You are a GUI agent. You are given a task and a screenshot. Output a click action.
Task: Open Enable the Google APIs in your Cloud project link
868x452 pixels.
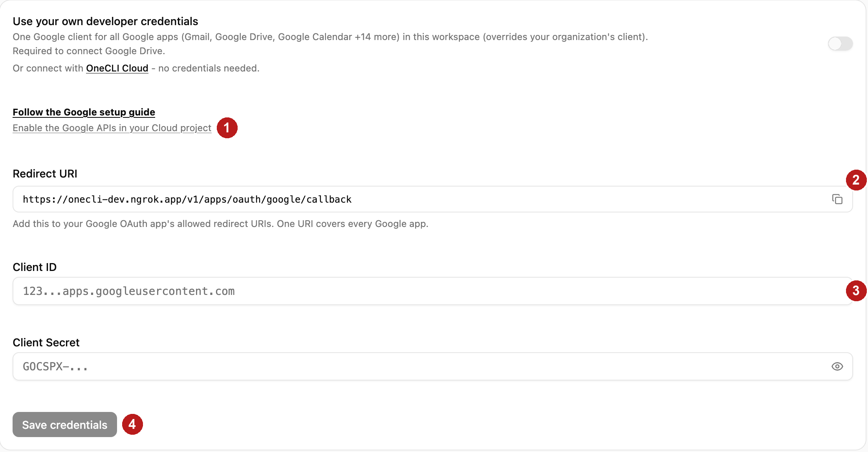(112, 128)
